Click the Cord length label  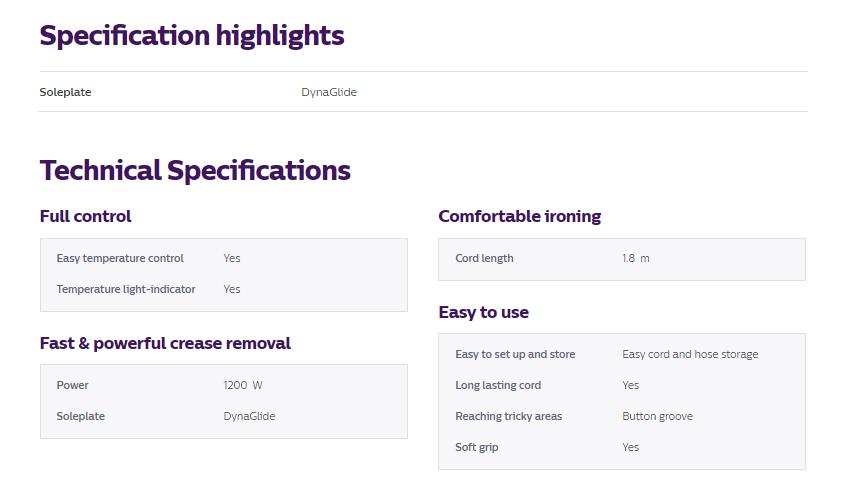(484, 258)
